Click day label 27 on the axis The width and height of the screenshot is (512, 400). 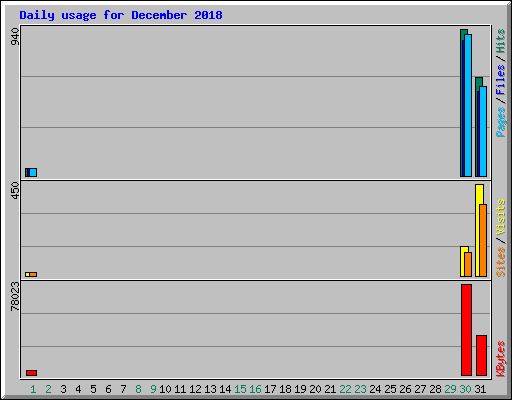pos(420,389)
